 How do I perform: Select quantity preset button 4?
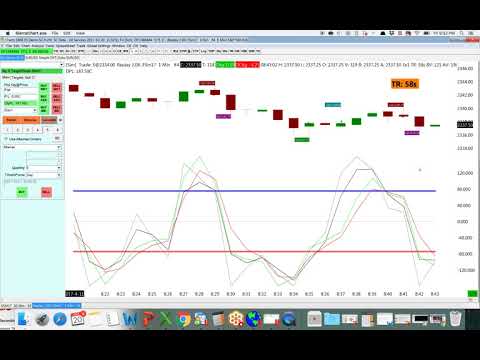[38, 130]
